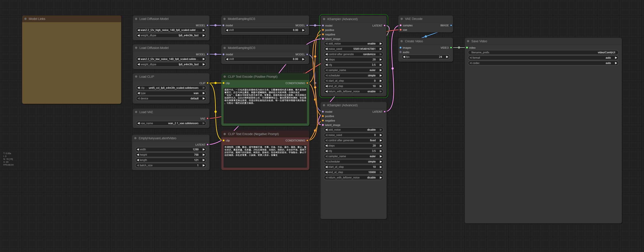Decrease batch_size with its left arrow
Image resolution: width=644 pixels, height=252 pixels.
pyautogui.click(x=138, y=165)
